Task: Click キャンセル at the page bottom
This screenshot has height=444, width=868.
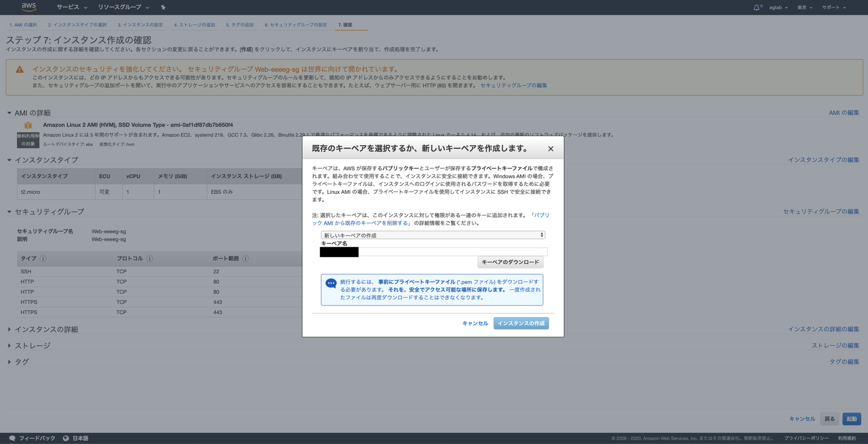Action: pos(802,419)
